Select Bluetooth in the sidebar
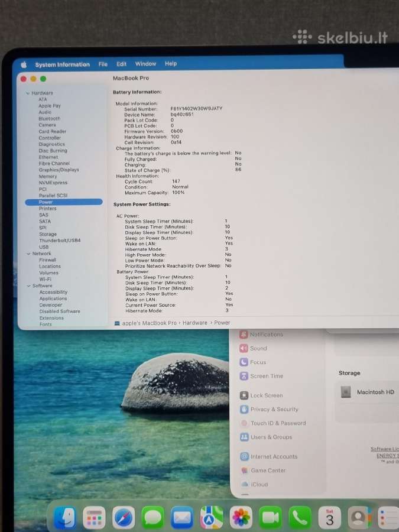This screenshot has height=532, width=399. click(49, 119)
